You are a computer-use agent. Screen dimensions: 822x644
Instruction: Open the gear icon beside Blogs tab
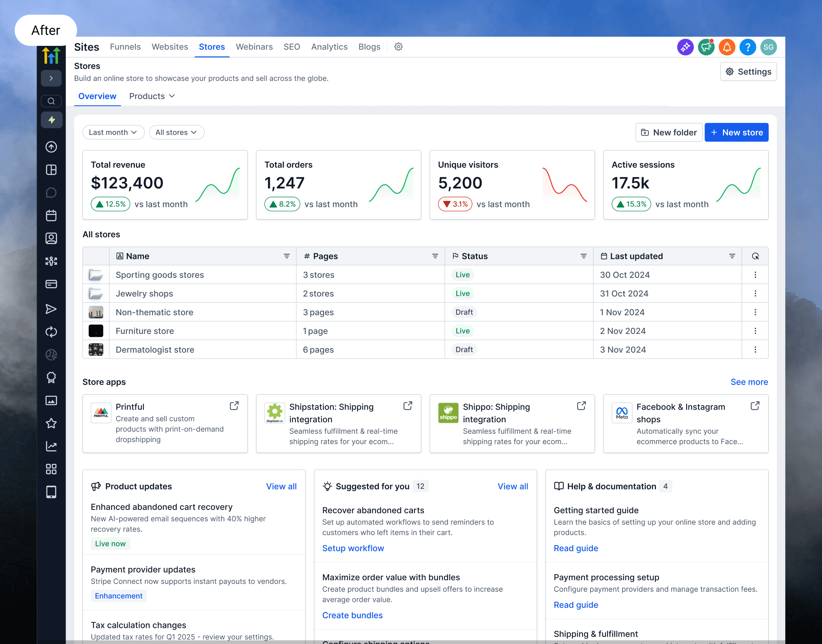point(399,47)
